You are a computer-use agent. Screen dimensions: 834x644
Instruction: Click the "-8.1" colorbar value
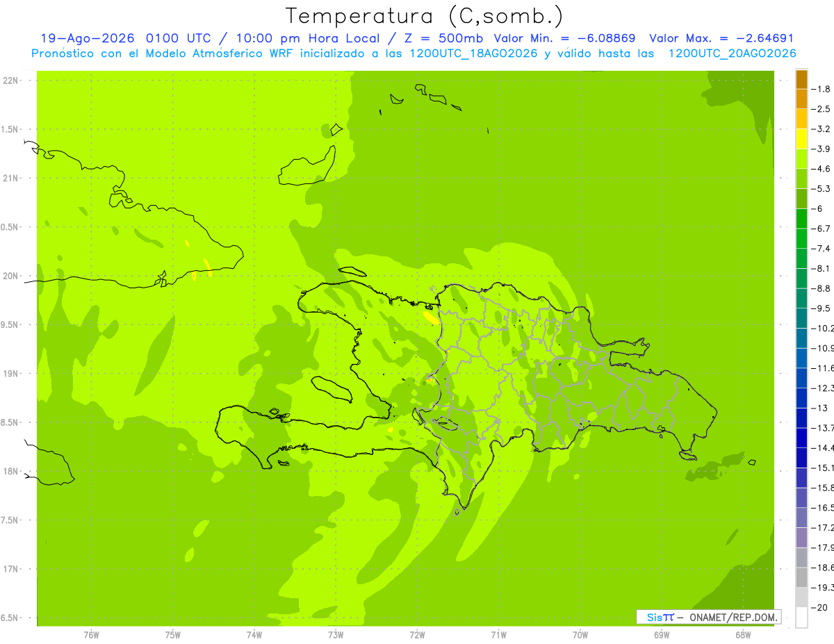pyautogui.click(x=821, y=269)
